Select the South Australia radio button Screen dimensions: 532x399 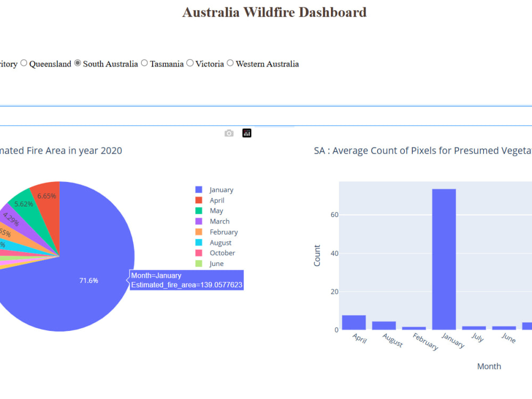[x=77, y=63]
